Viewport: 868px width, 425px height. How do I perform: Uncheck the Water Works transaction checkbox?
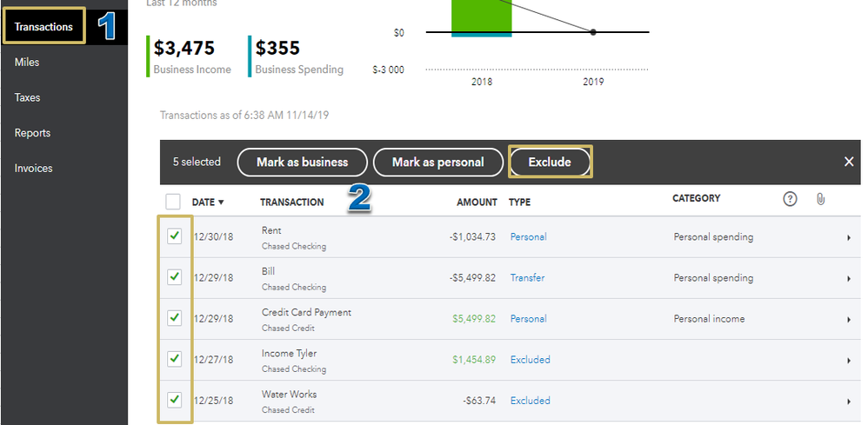click(175, 400)
